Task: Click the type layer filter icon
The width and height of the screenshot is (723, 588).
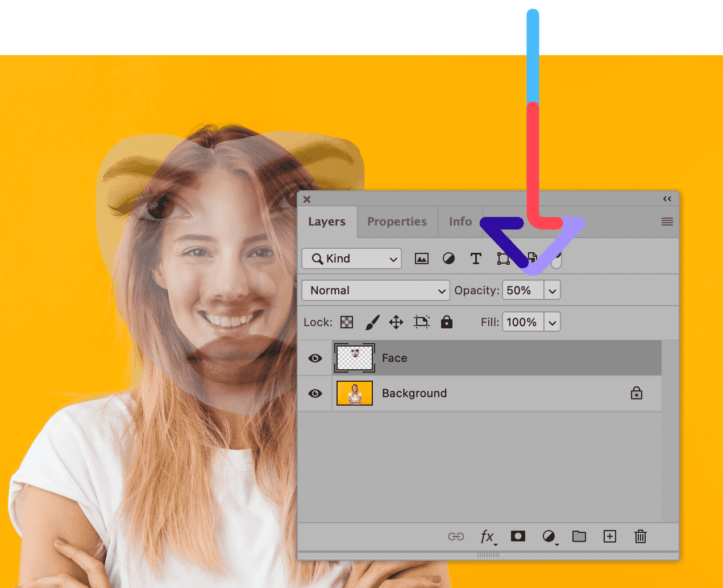Action: click(476, 259)
